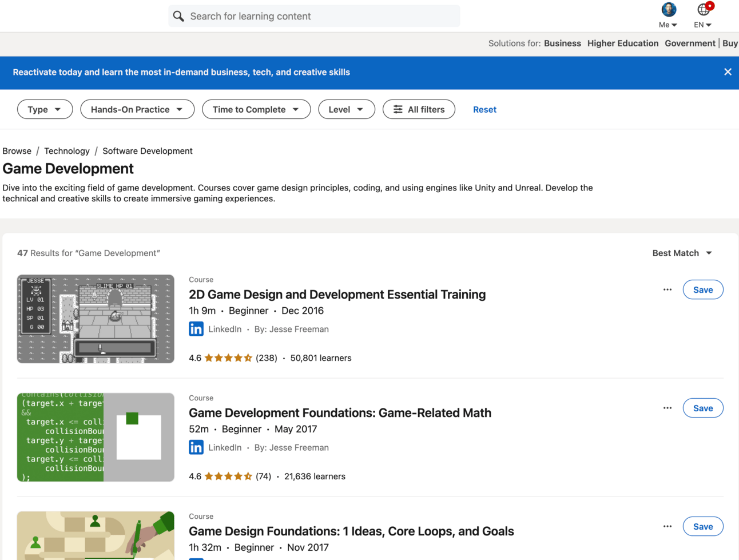Click the Buy link in solutions bar
The image size is (739, 560).
coord(730,43)
